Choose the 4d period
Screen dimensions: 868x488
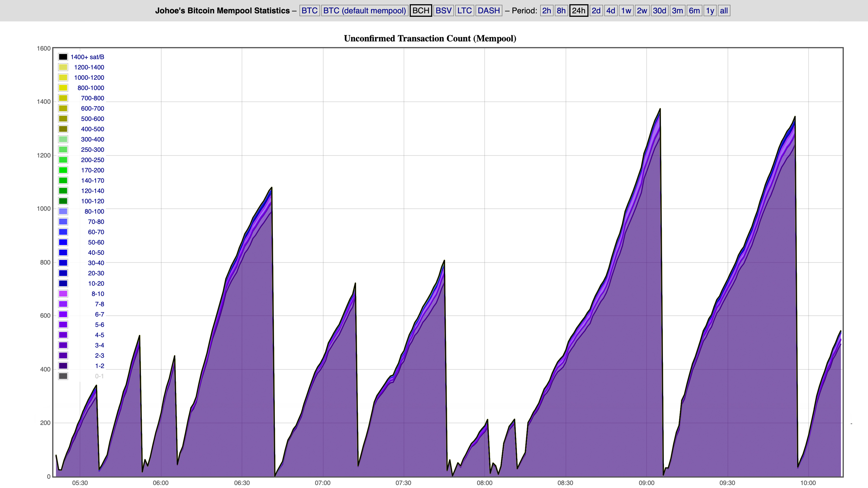(x=611, y=11)
